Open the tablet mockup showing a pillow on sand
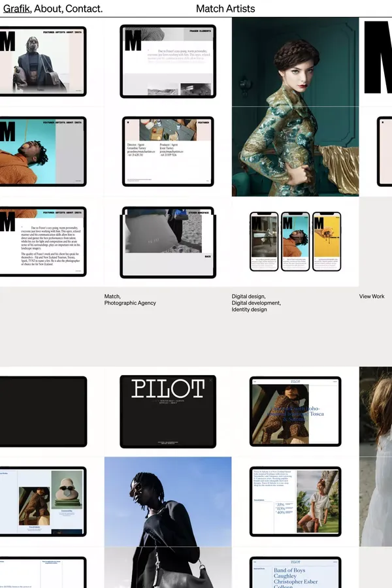Screen dimensions: 392x588 (x=168, y=242)
